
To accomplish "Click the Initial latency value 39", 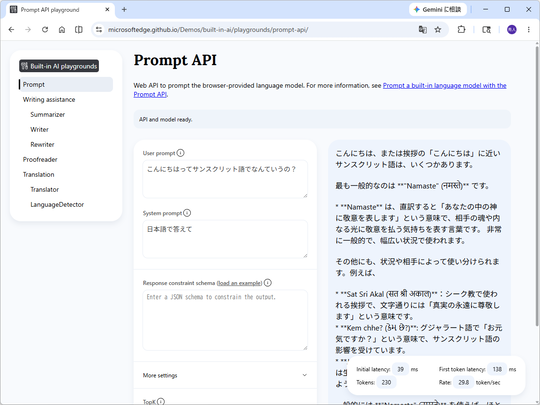I will pyautogui.click(x=400, y=369).
